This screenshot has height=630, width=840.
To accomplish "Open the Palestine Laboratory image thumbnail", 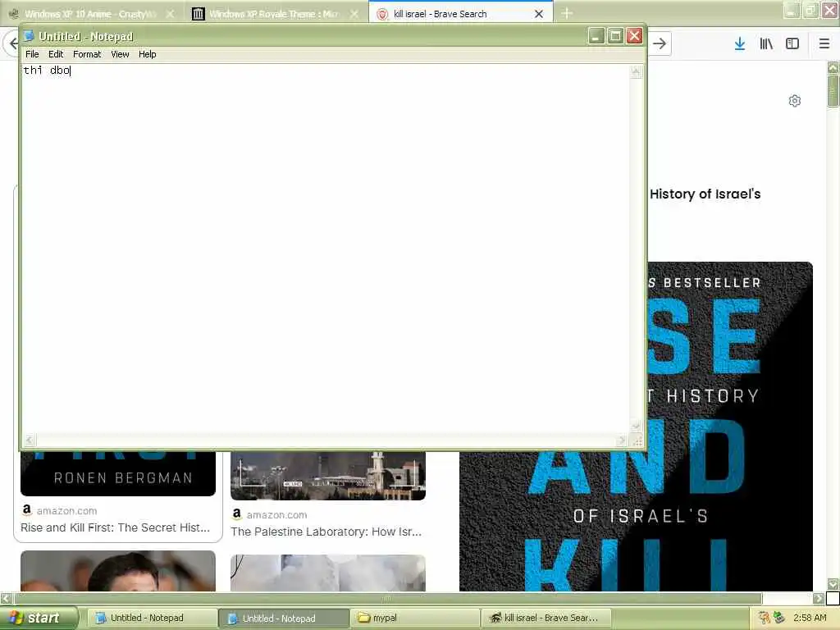I will tap(328, 476).
